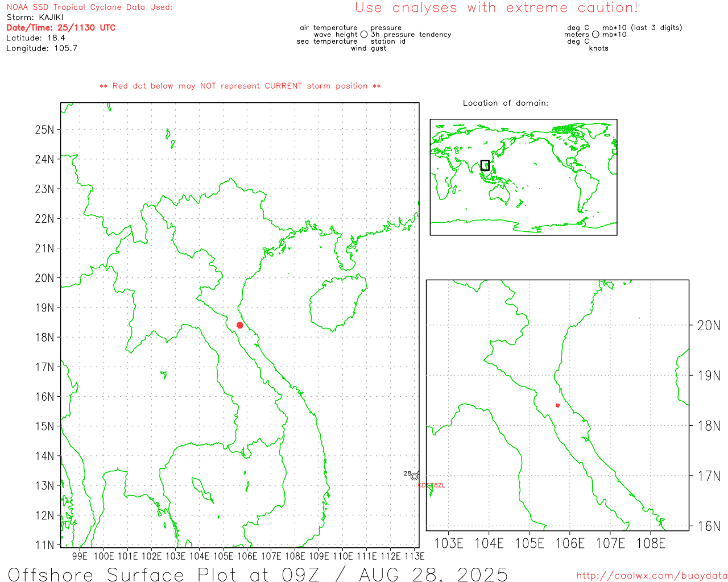Click the '28' temperature value by the buoy
The height and width of the screenshot is (582, 728).
(x=407, y=473)
